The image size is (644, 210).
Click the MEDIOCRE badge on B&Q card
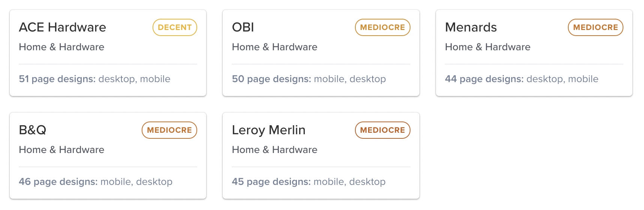pyautogui.click(x=169, y=130)
